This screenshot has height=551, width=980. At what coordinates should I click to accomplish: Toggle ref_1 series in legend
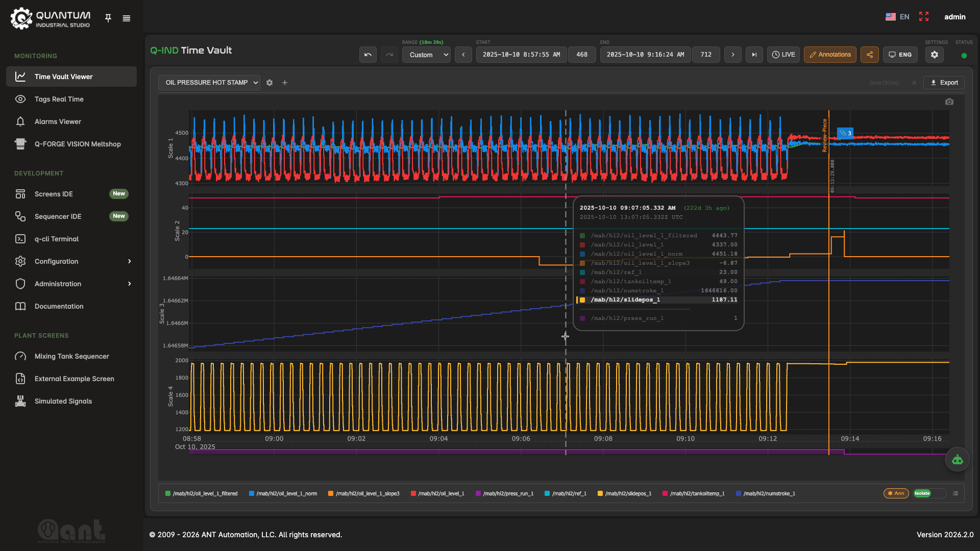[566, 493]
